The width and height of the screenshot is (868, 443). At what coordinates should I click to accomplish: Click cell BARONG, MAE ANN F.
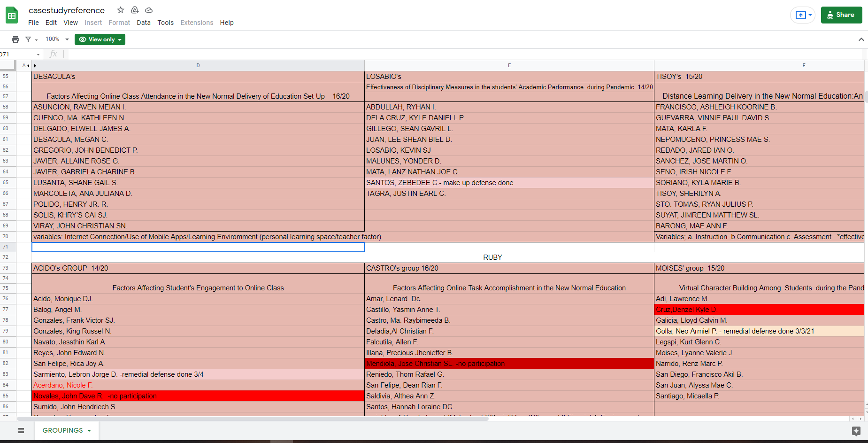click(759, 226)
